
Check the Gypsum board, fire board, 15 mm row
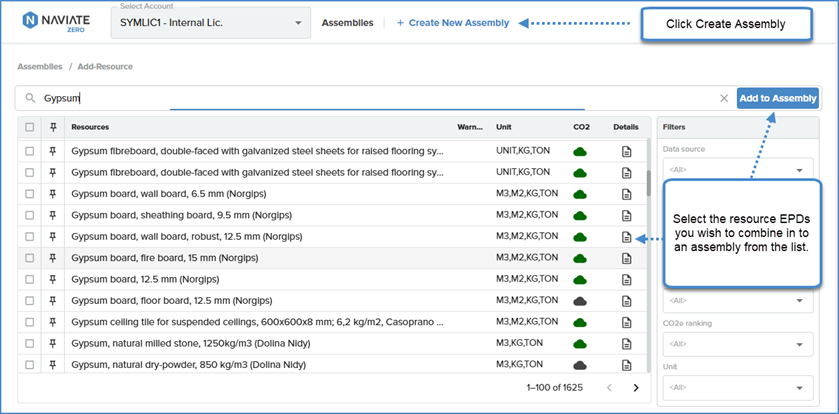pyautogui.click(x=29, y=258)
